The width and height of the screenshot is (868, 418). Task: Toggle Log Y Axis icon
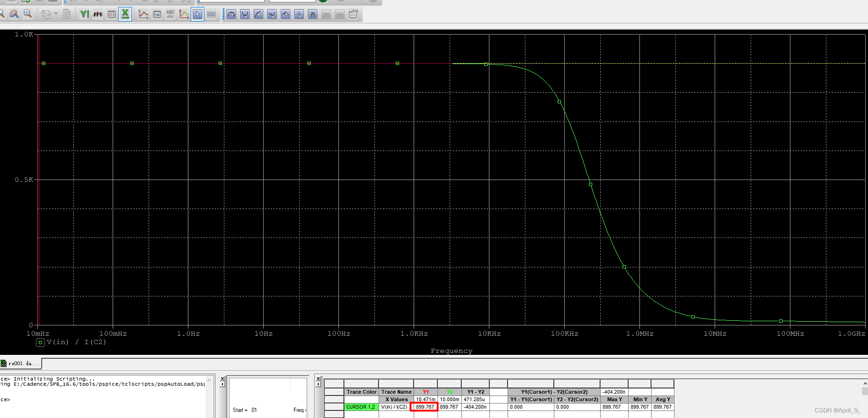(84, 14)
